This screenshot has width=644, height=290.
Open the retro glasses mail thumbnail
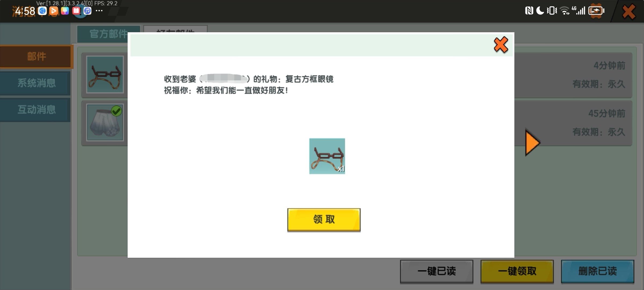pos(105,74)
